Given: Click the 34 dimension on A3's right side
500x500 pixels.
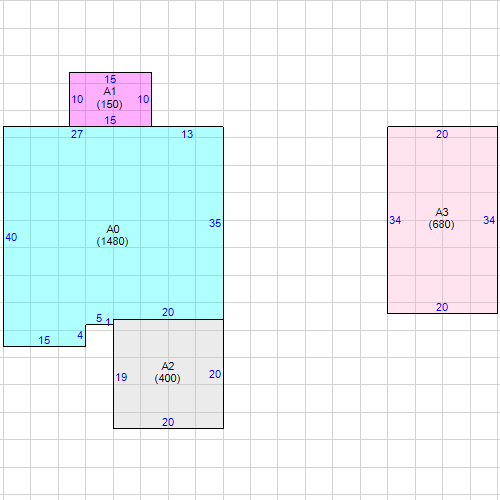Looking at the screenshot, I should 489,220.
